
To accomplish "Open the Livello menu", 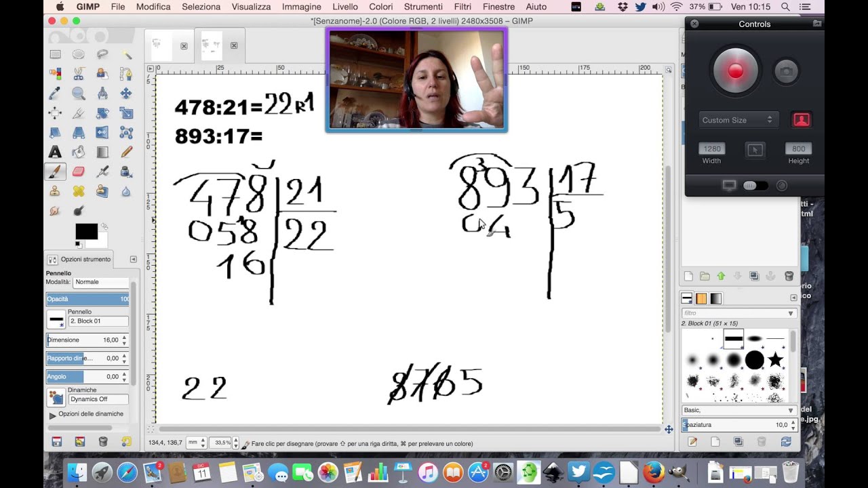I will [x=345, y=7].
